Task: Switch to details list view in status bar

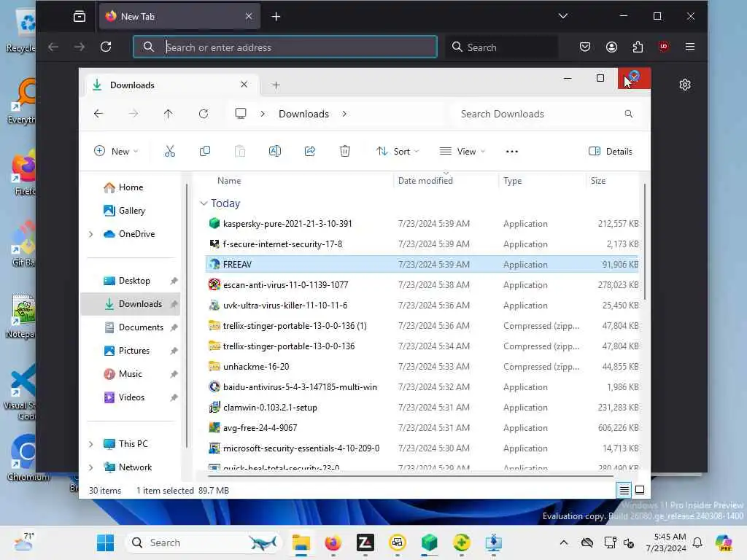Action: click(624, 490)
